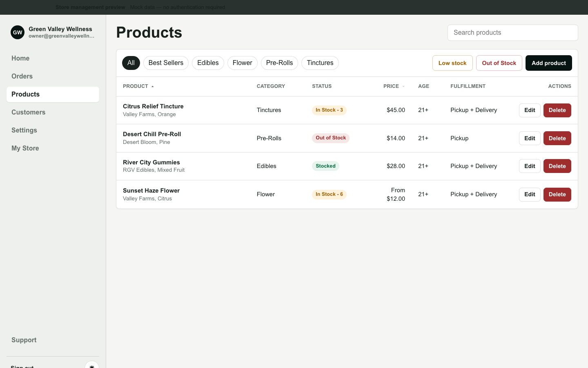The width and height of the screenshot is (588, 368).
Task: Click the owner email under store name
Action: [x=61, y=36]
